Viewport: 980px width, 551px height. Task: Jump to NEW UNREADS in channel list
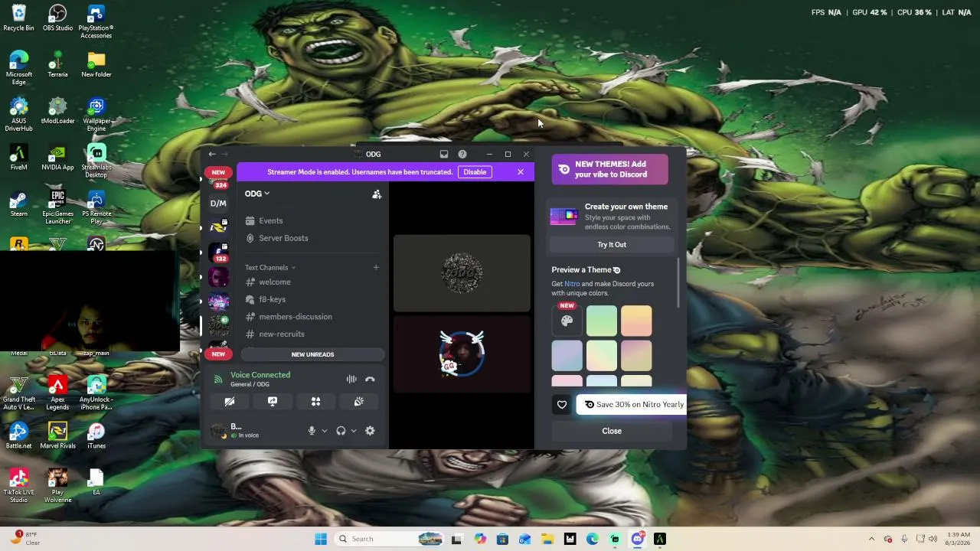(312, 354)
